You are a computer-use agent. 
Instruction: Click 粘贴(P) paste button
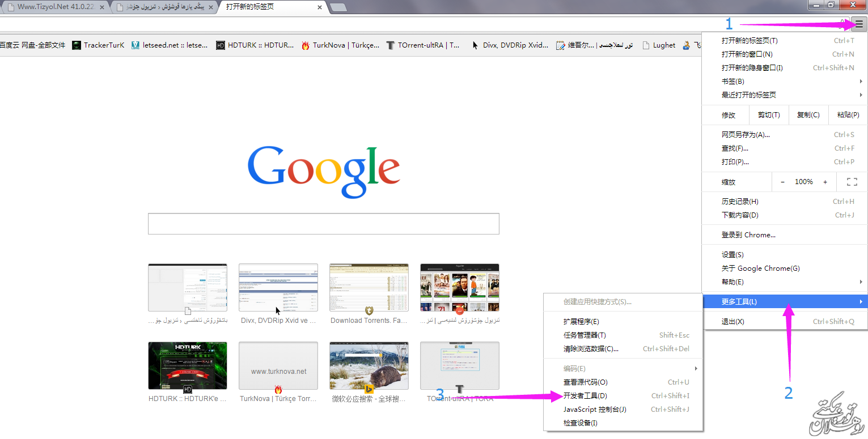(x=848, y=115)
